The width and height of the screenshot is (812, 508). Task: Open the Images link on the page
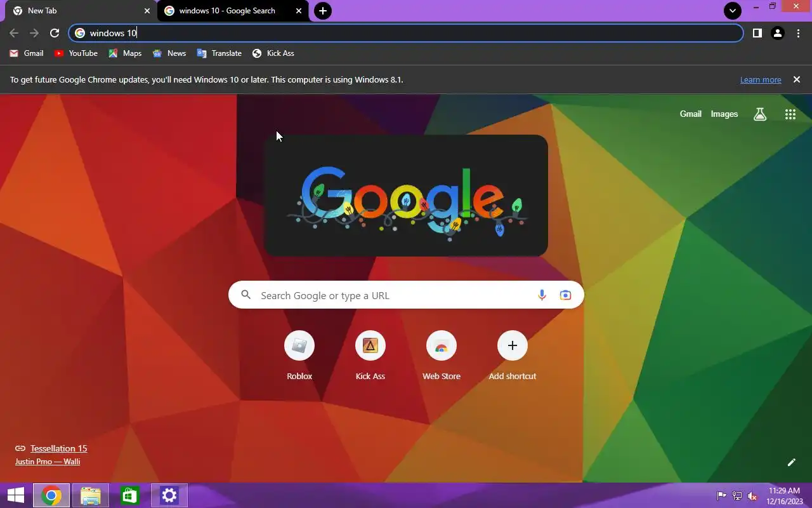pyautogui.click(x=724, y=114)
